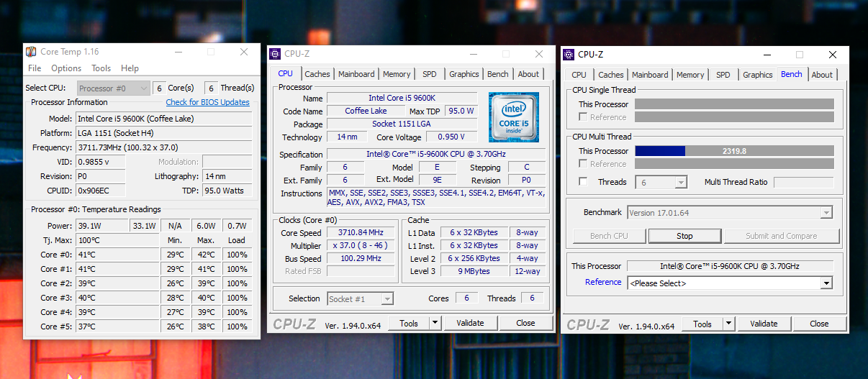Click the VID value 0.9855 v
Viewport: 868px width, 379px height.
pos(101,162)
